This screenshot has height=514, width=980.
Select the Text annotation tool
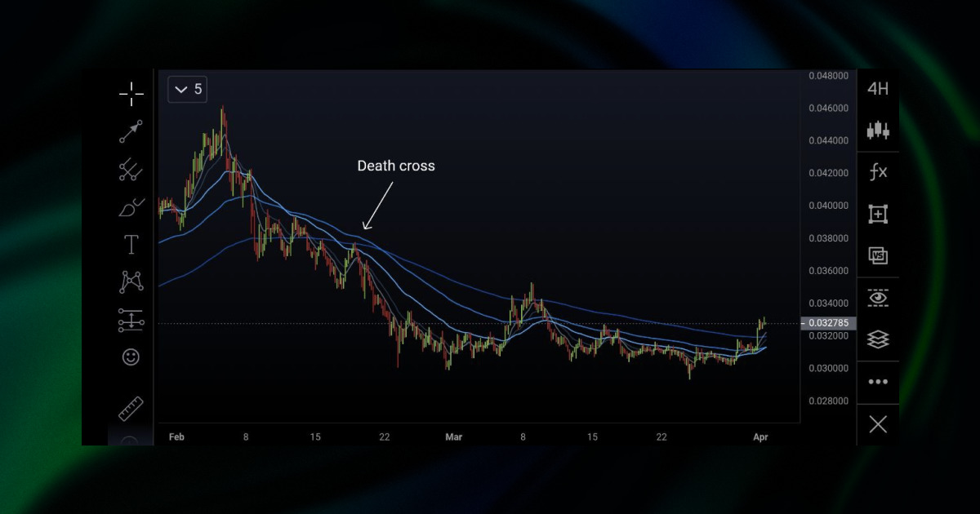coord(131,244)
